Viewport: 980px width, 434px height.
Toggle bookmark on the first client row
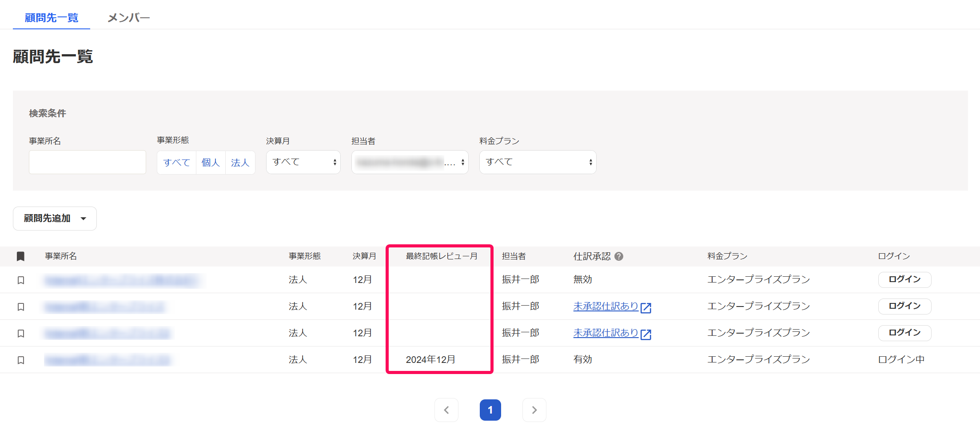(x=20, y=280)
